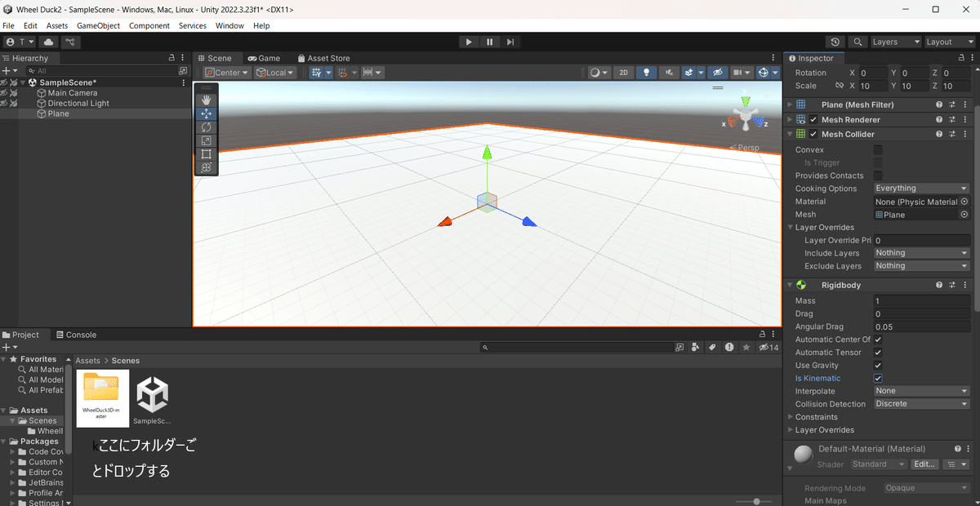This screenshot has width=980, height=506.
Task: Open Rigidbody component more-options menu
Action: 965,285
